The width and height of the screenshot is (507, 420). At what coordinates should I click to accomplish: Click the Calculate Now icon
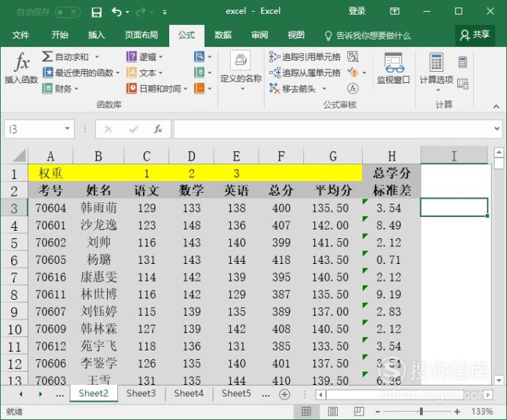click(463, 62)
